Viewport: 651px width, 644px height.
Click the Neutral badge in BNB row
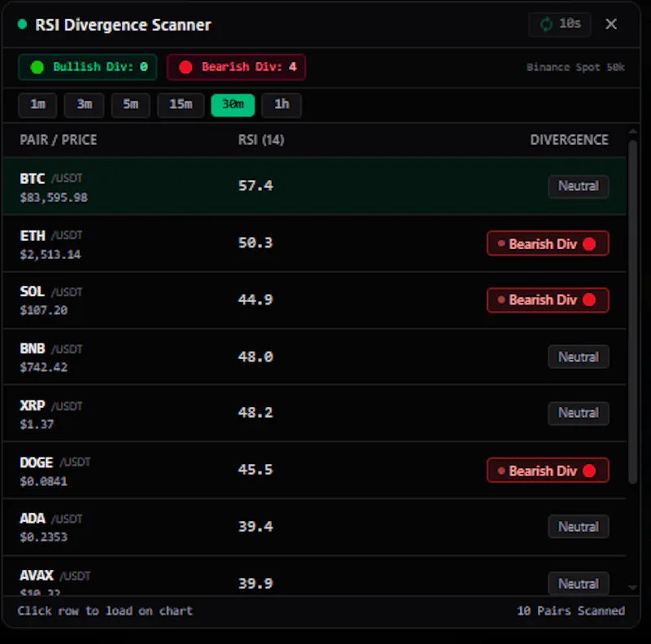tap(579, 357)
